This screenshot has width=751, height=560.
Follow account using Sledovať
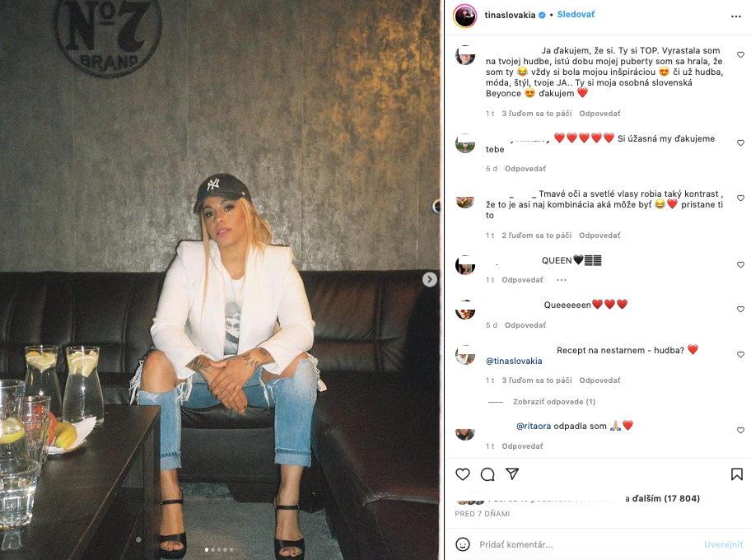576,14
